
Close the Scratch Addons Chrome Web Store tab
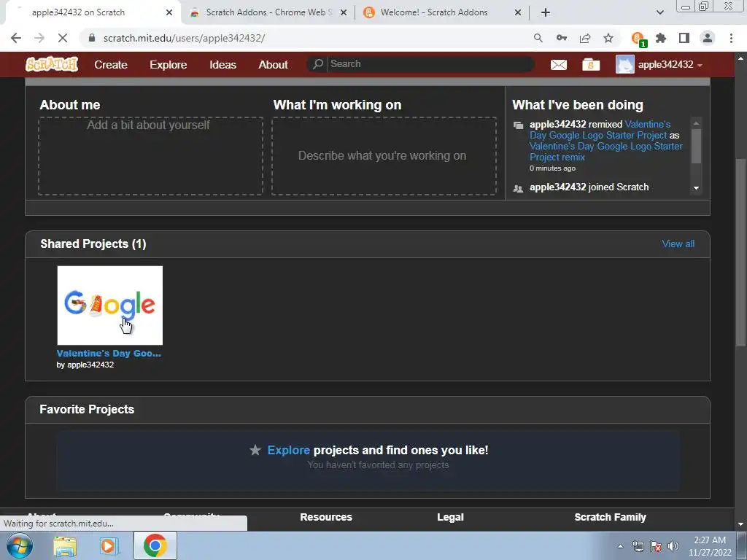(344, 13)
